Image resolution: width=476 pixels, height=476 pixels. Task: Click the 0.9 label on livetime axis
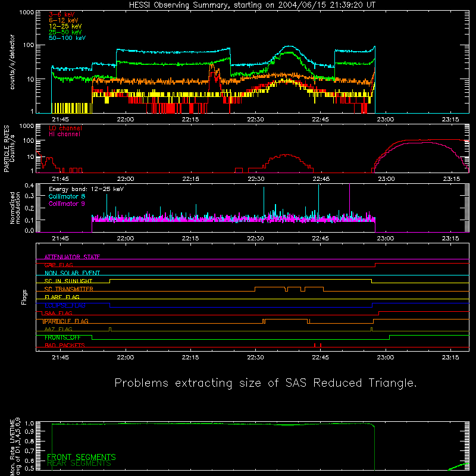coord(29,431)
